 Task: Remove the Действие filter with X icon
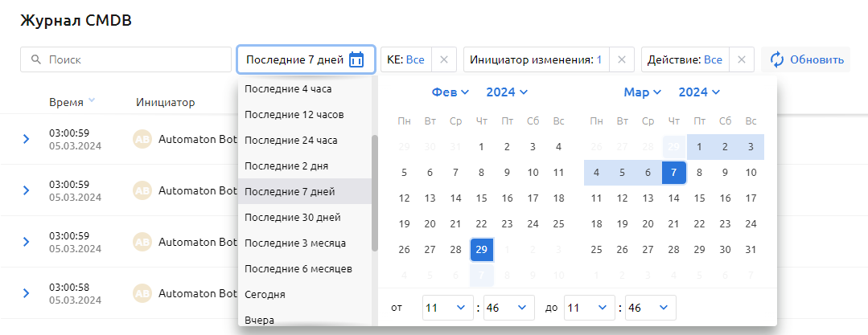pyautogui.click(x=742, y=59)
